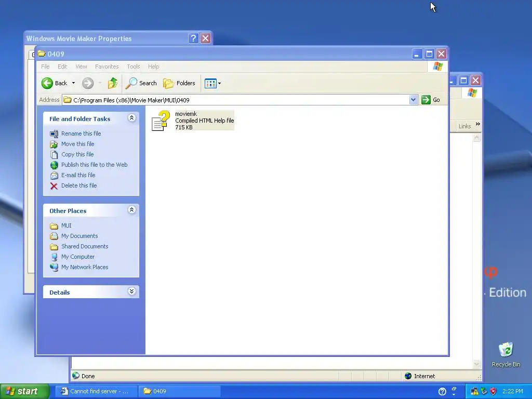Image resolution: width=532 pixels, height=399 pixels.
Task: Open the Back history dropdown arrow
Action: pyautogui.click(x=73, y=83)
